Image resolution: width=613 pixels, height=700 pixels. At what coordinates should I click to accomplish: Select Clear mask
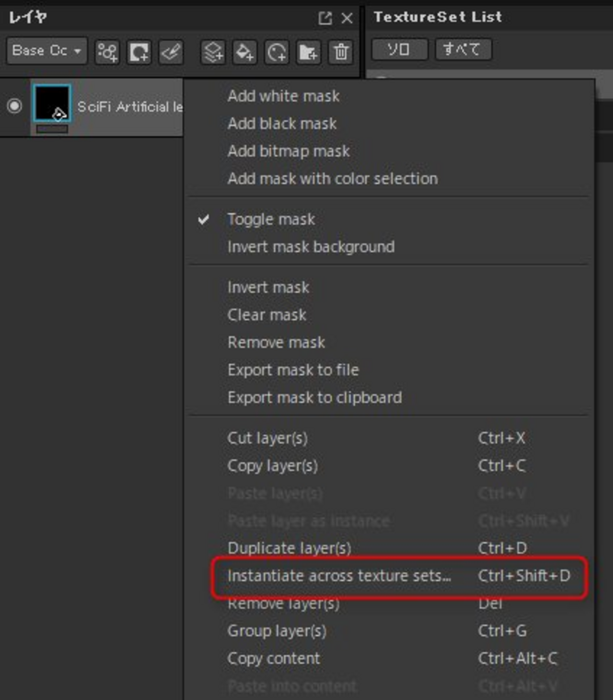click(x=388, y=315)
